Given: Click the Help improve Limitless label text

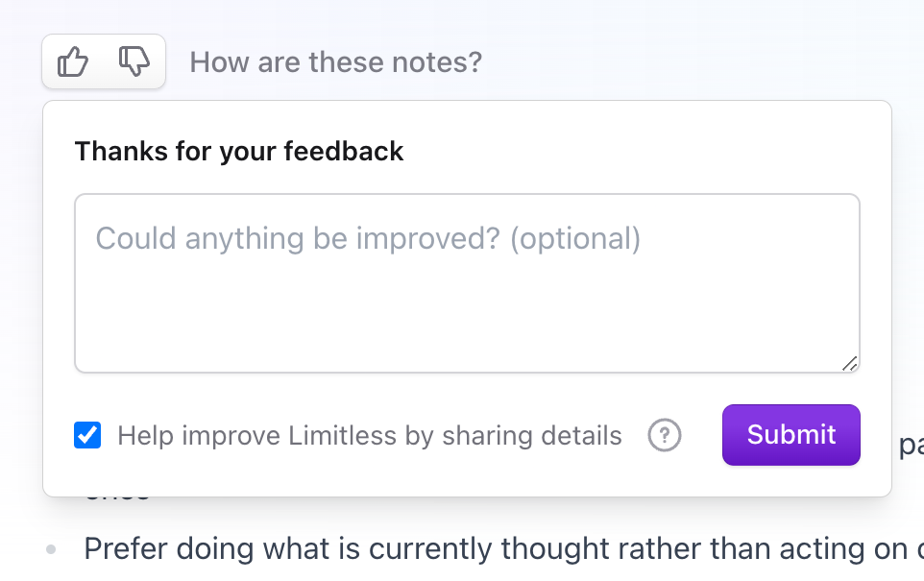Looking at the screenshot, I should [x=370, y=435].
